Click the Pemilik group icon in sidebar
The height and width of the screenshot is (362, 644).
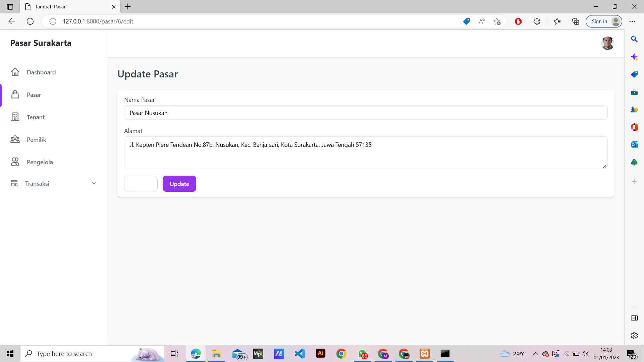tap(15, 139)
